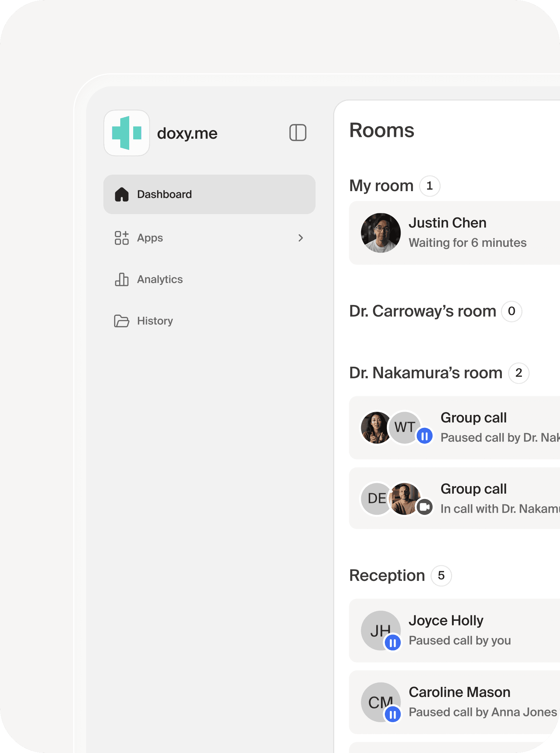The height and width of the screenshot is (753, 560).
Task: Select the JH initials avatar
Action: click(381, 630)
